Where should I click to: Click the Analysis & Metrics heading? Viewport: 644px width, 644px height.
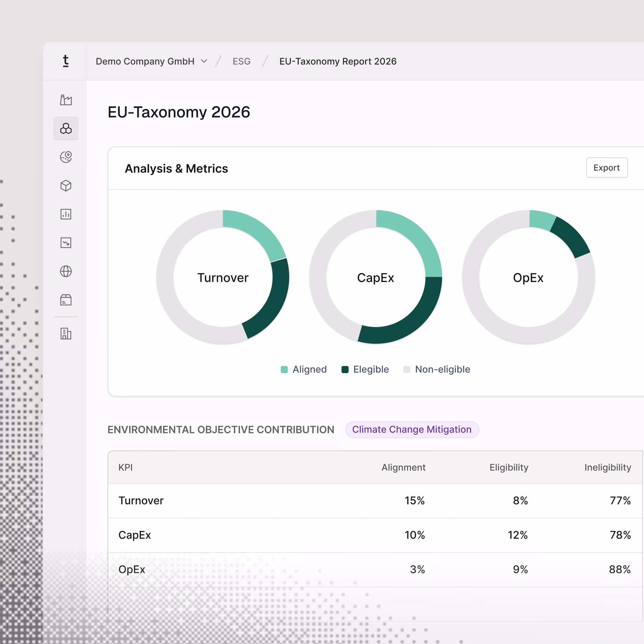coord(177,168)
